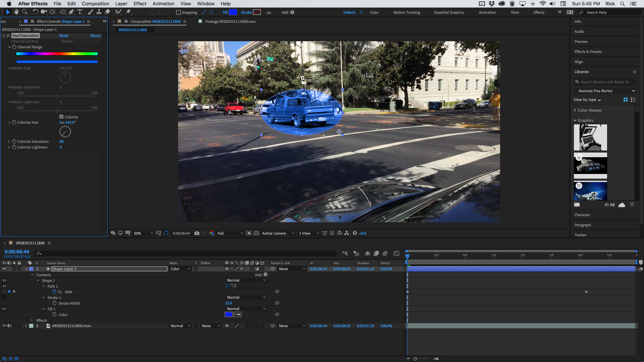Open the Composition menu
The image size is (644, 362).
pyautogui.click(x=95, y=4)
